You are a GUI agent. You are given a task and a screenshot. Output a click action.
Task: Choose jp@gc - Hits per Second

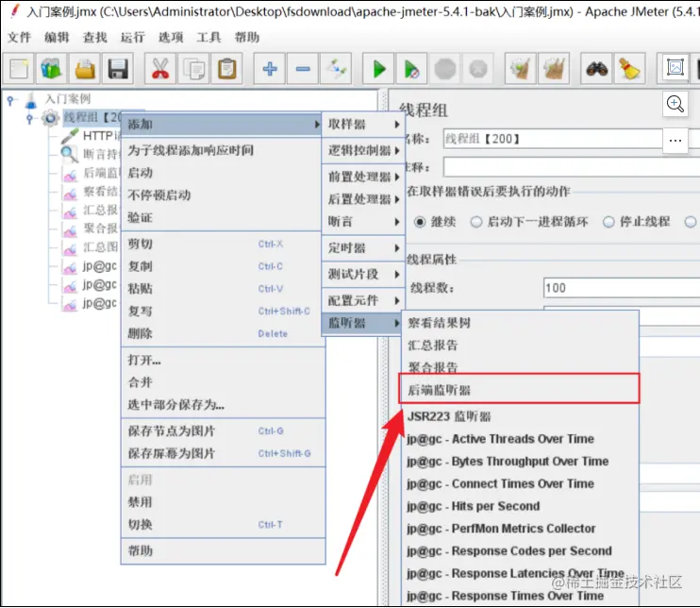point(520,506)
